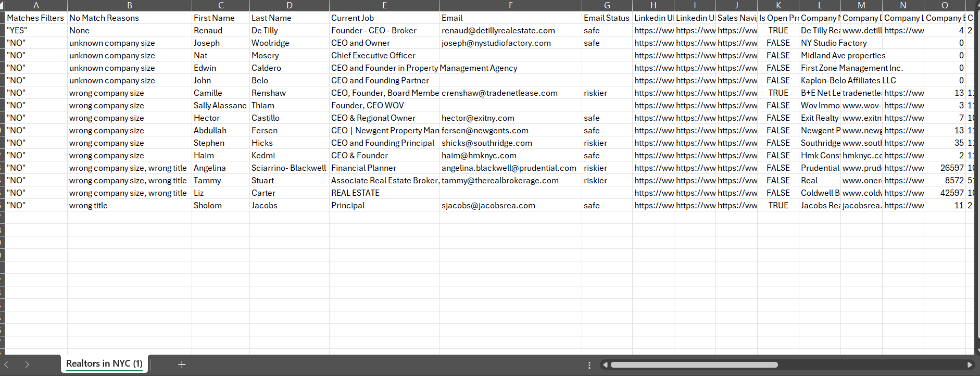980x376 pixels.
Task: Click the Matches Filters header cell
Action: [35, 18]
